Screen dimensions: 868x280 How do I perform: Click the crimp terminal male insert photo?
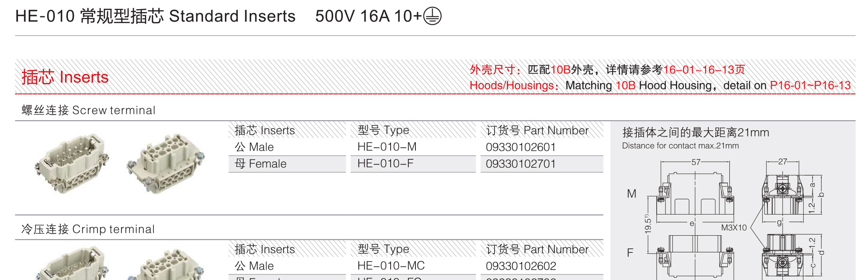[x=72, y=263]
